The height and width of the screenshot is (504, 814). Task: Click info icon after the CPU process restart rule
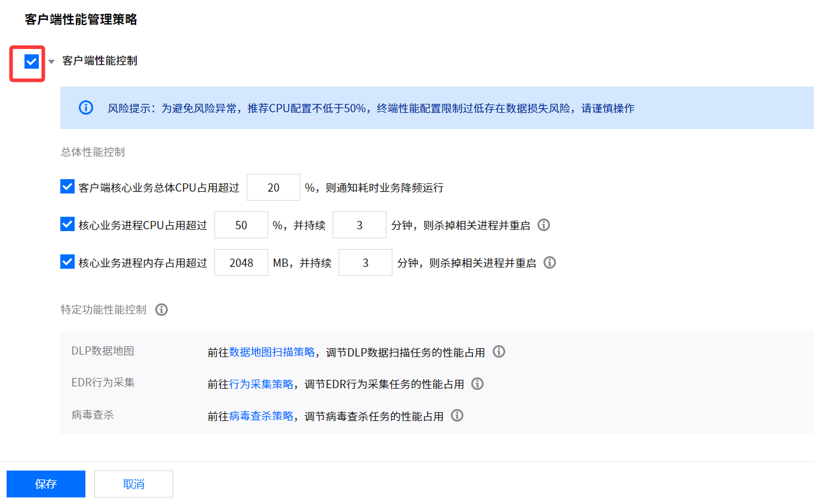pos(543,225)
